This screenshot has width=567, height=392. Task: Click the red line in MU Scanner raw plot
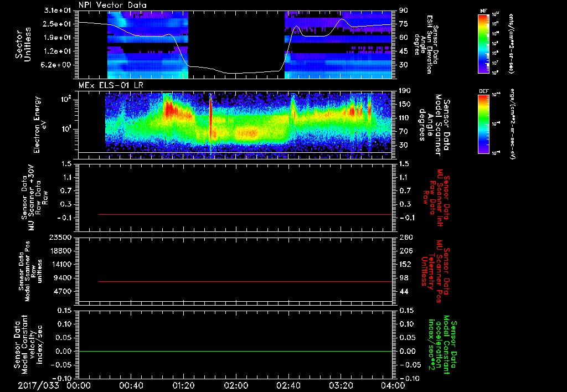pos(245,214)
